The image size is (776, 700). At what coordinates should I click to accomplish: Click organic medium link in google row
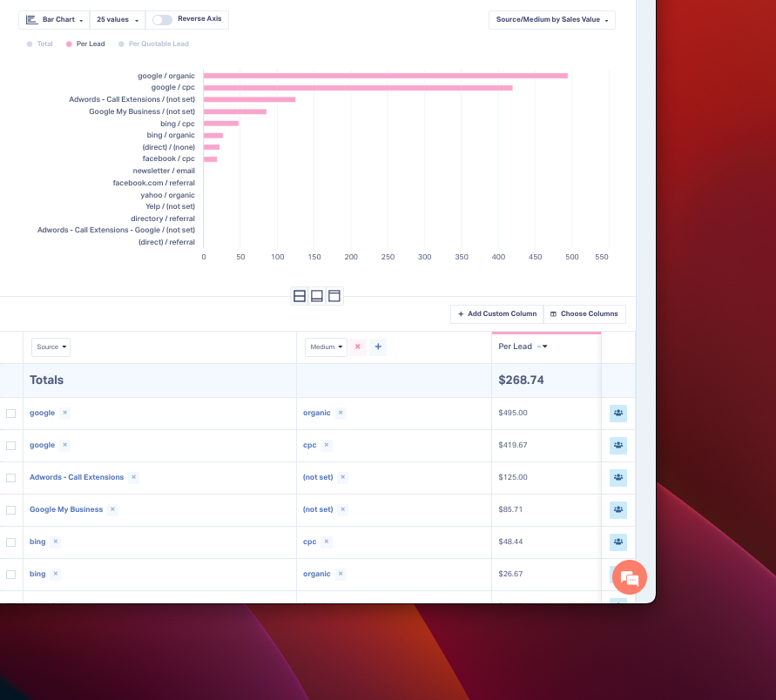click(317, 413)
